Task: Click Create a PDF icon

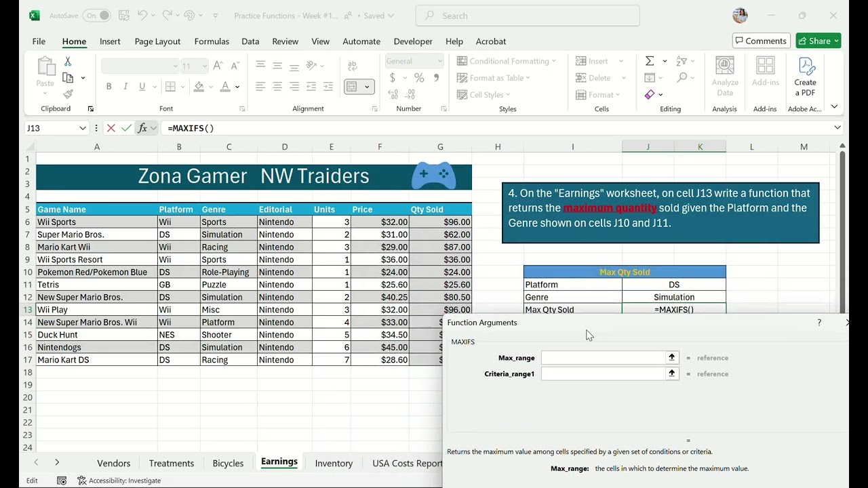Action: [805, 77]
